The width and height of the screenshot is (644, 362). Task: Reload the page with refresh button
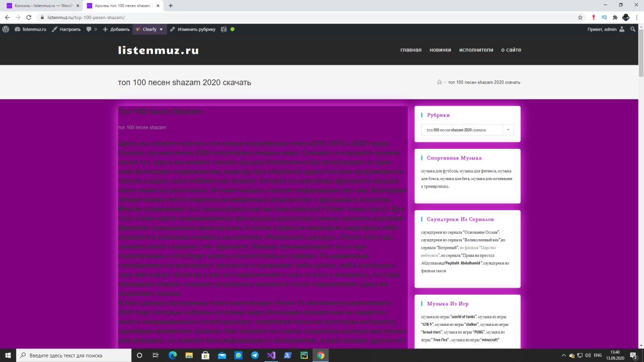point(29,17)
